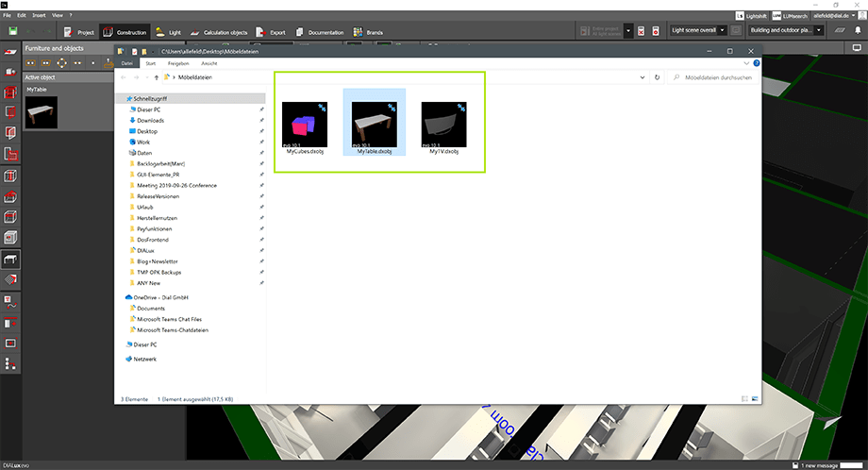Select the MyCubes.dxobj file thumbnail

(x=305, y=126)
